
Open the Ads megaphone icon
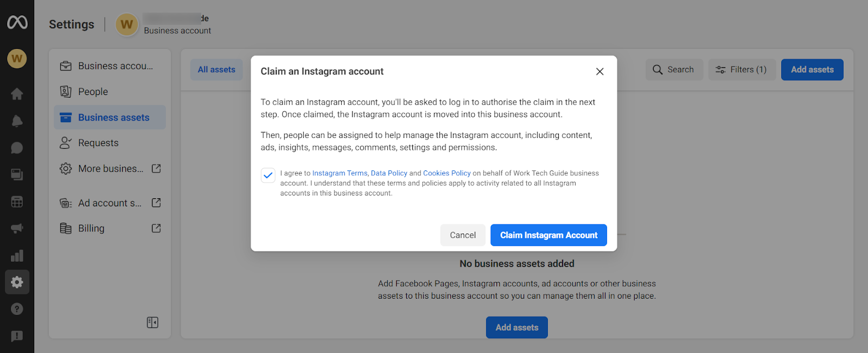click(17, 229)
